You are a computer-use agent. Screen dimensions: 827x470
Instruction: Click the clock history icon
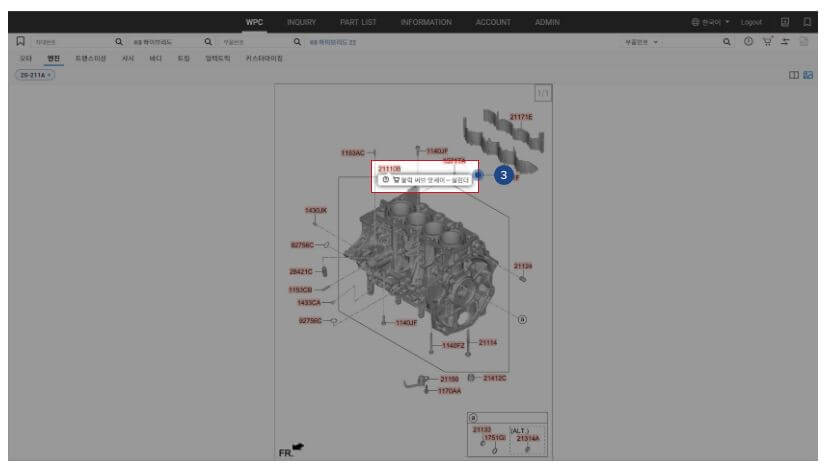coord(748,41)
